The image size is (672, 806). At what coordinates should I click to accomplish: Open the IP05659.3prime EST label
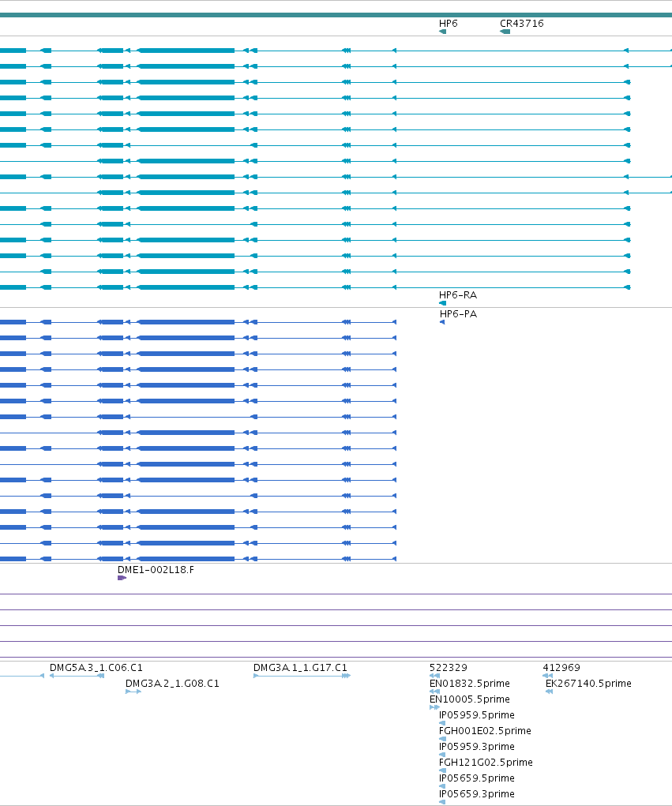point(477,794)
